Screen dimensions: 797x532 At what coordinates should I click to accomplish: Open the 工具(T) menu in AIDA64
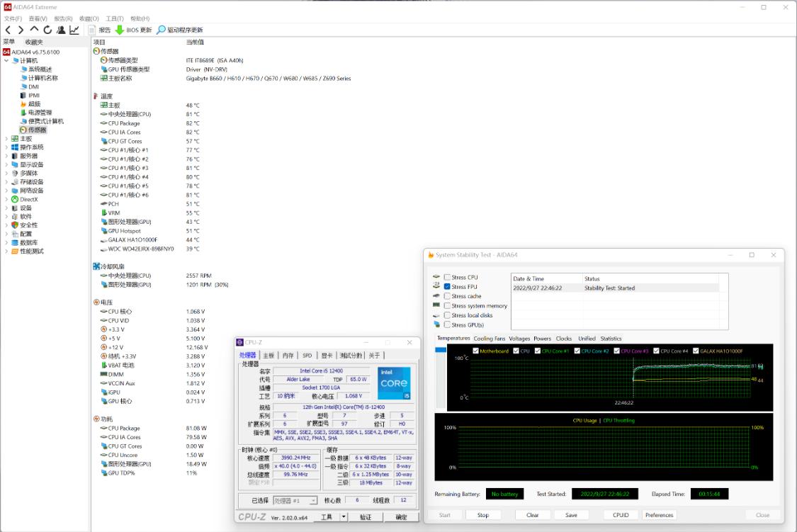coord(115,18)
